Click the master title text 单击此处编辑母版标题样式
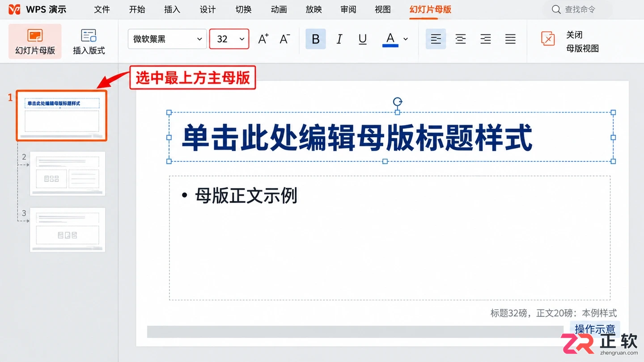The width and height of the screenshot is (644, 362). (x=357, y=137)
